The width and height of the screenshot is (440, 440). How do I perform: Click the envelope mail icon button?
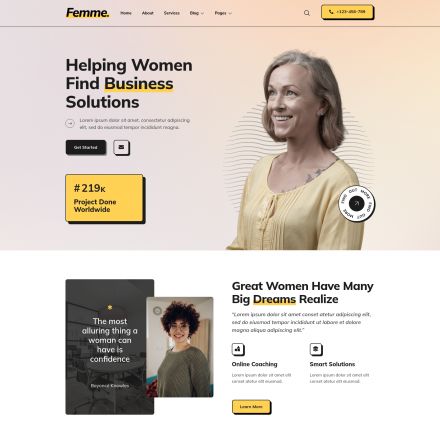coord(121,147)
